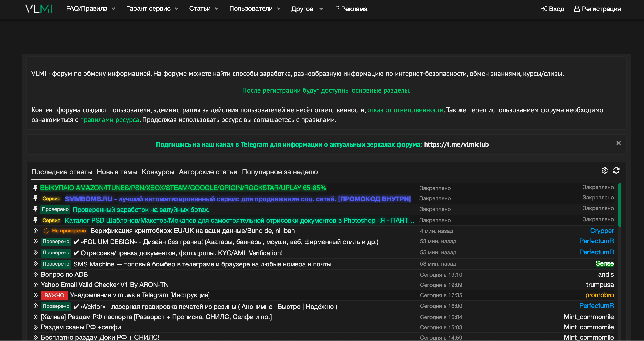The width and height of the screenshot is (644, 341).
Task: Switch to Популярное за неделю tab
Action: tap(280, 172)
